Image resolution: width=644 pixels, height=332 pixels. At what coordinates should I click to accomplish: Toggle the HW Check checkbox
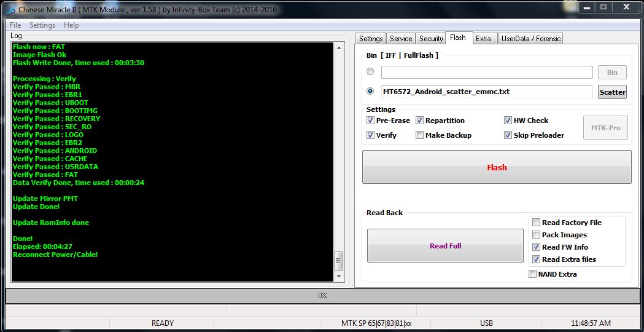pyautogui.click(x=508, y=121)
